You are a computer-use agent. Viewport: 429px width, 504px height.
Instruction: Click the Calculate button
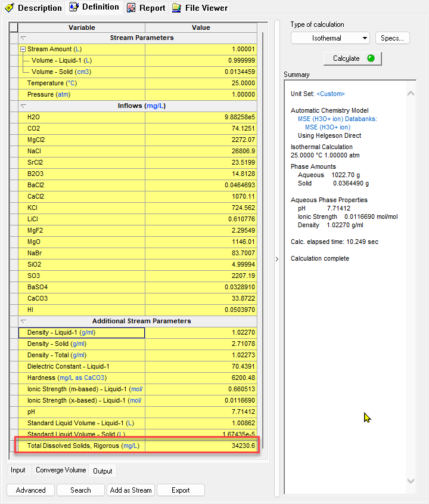tap(352, 58)
